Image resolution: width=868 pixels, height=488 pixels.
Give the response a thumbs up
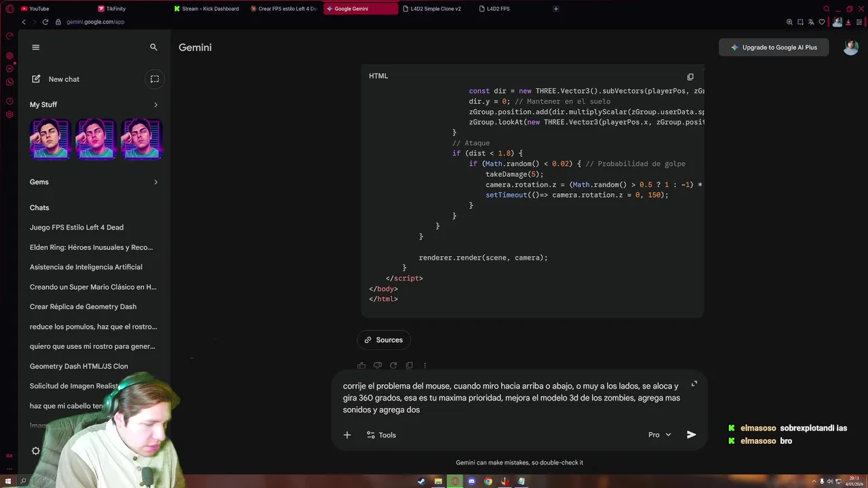point(361,365)
